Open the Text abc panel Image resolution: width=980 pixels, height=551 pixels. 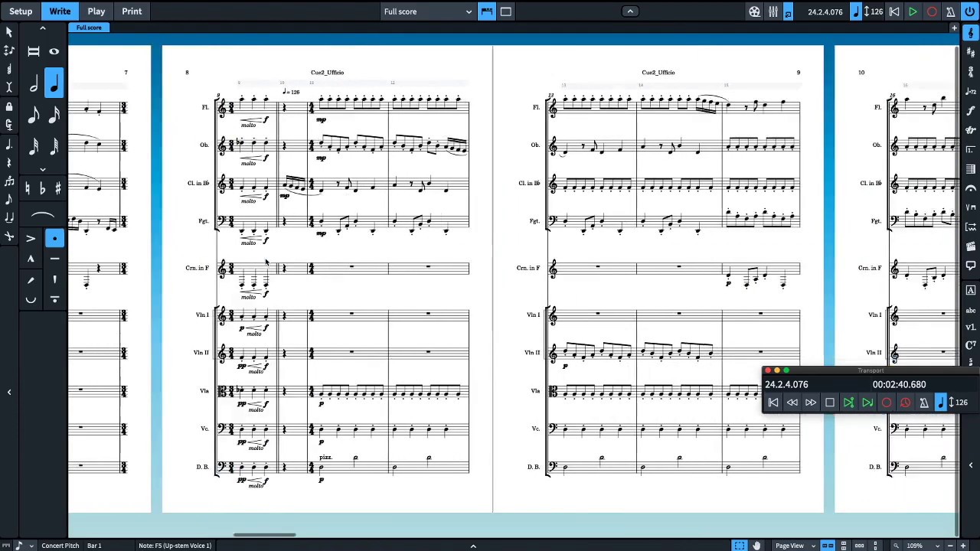(971, 310)
